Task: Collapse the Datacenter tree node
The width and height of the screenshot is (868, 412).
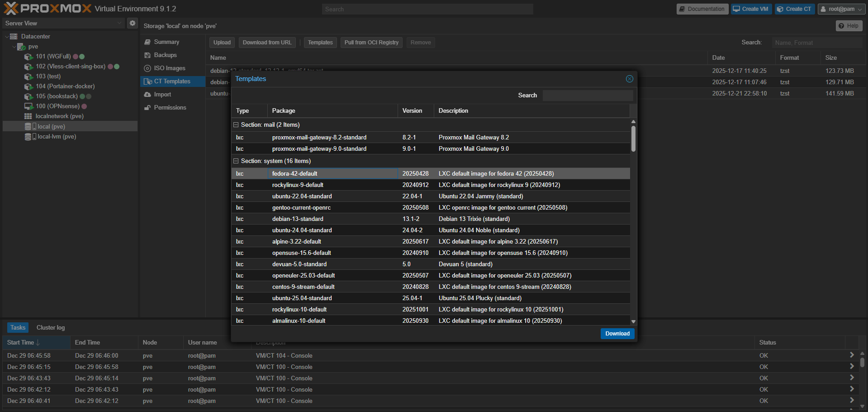Action: pyautogui.click(x=7, y=37)
